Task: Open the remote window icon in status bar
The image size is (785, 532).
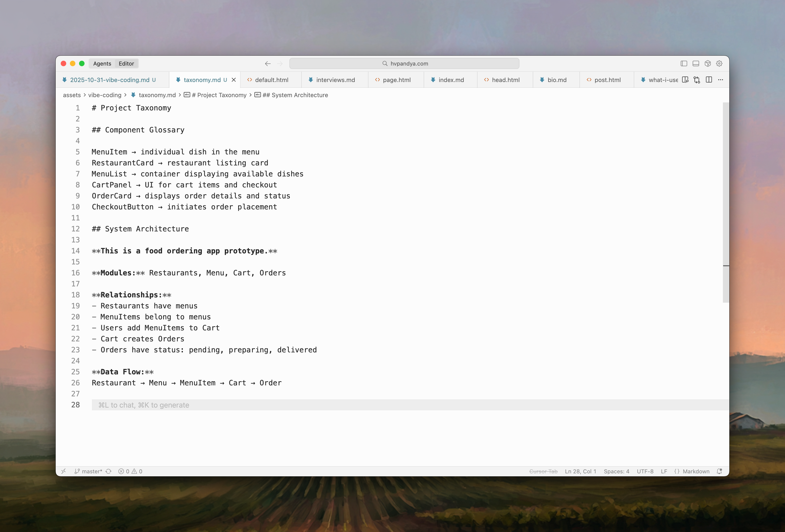Action: [x=63, y=471]
